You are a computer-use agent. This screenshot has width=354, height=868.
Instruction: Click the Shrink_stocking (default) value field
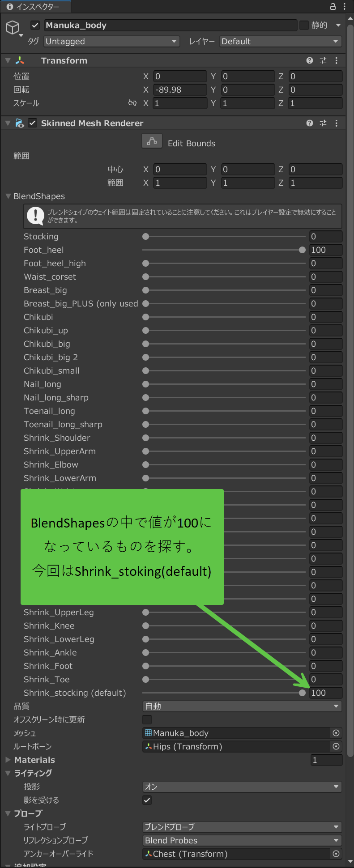(326, 693)
